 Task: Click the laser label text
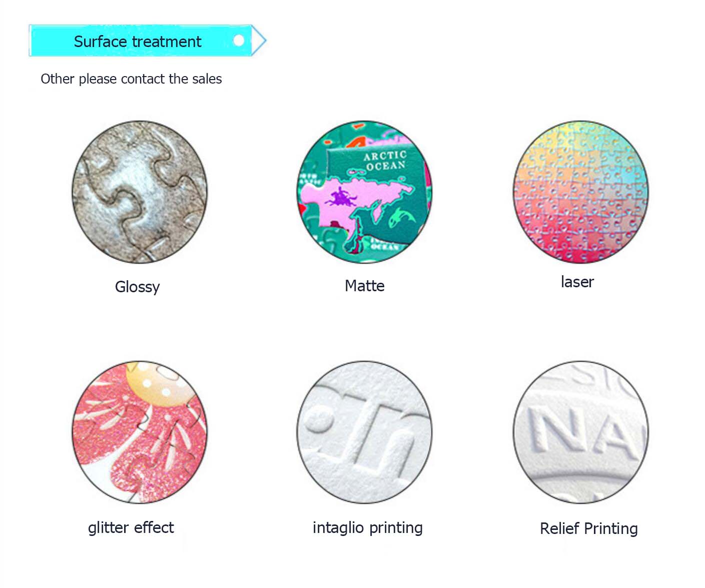click(577, 282)
